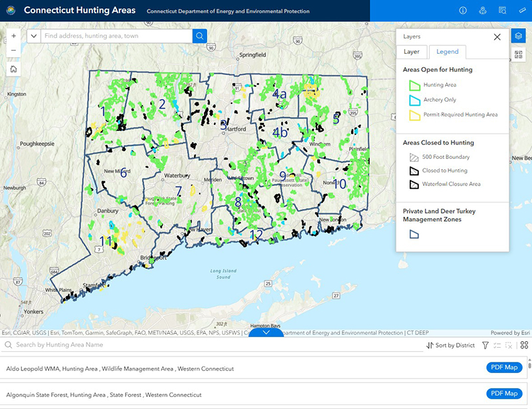
Task: Open PDF Map for Algonquin State Forest
Action: click(x=505, y=394)
